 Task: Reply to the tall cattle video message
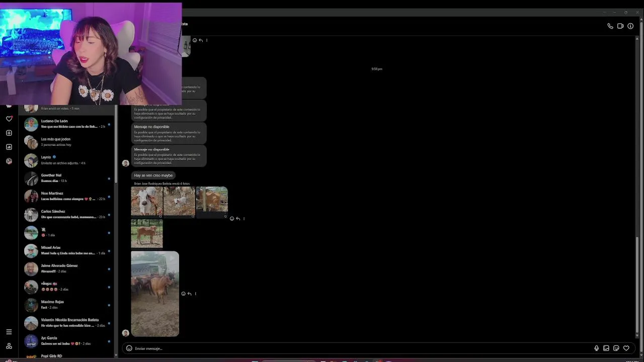189,294
